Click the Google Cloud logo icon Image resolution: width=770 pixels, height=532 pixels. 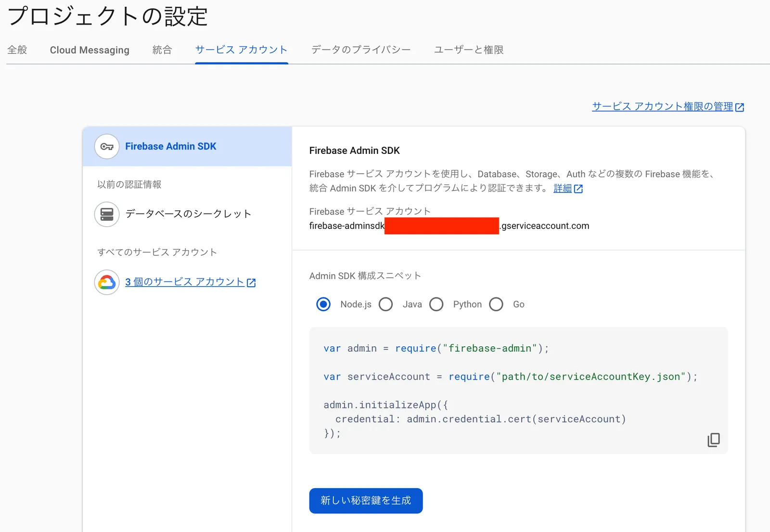pyautogui.click(x=107, y=282)
